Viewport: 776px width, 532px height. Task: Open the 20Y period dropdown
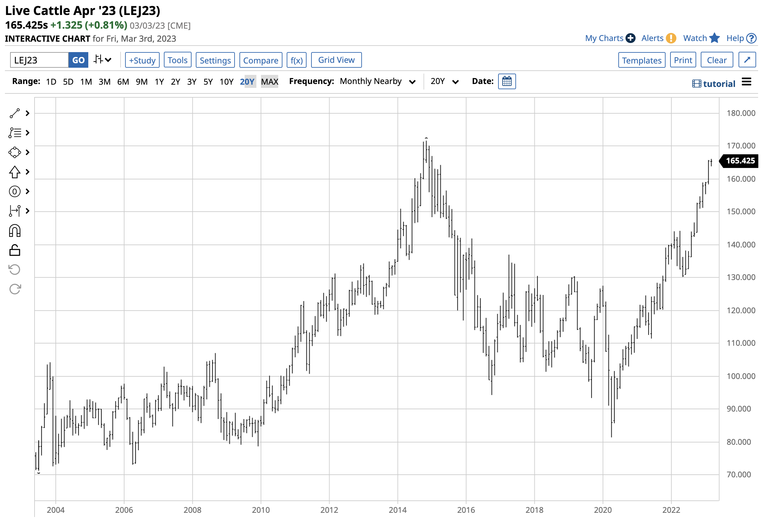point(444,81)
